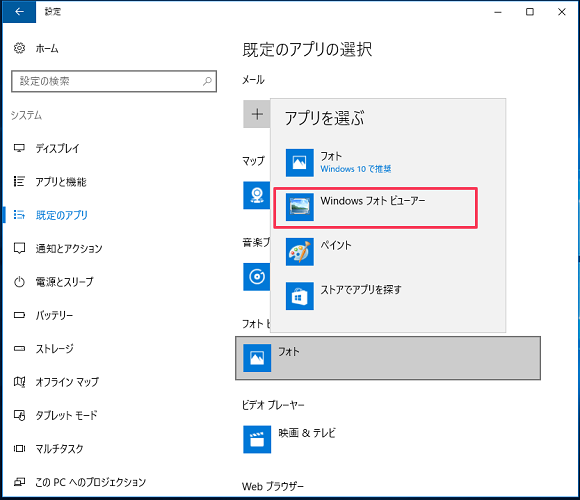Click the フォト icon in the photo viewer row
The height and width of the screenshot is (500, 580).
pos(257,358)
